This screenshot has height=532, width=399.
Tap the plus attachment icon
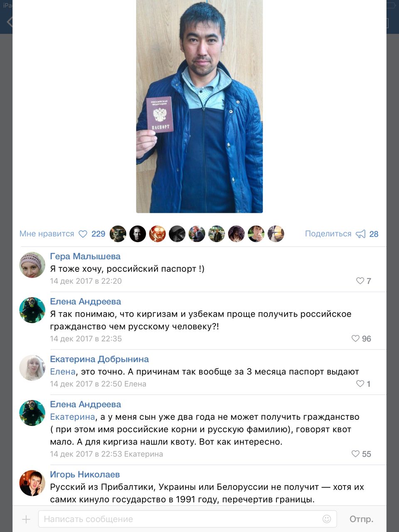[26, 519]
